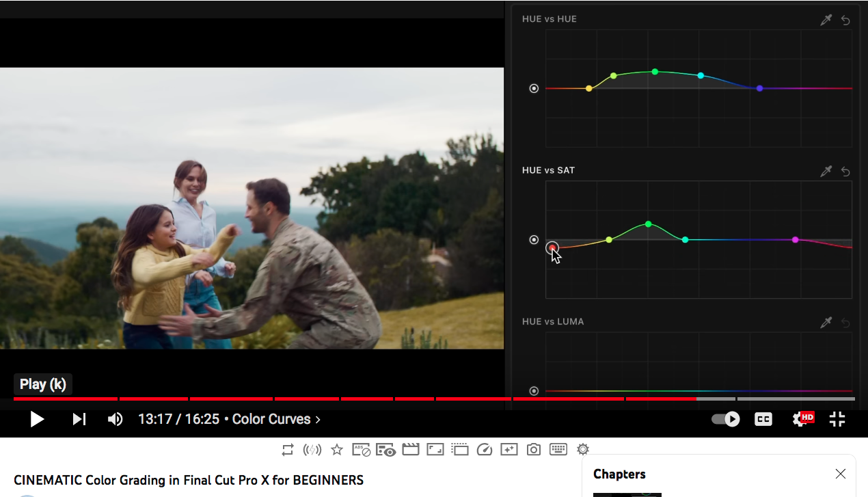Screen dimensions: 868x497
Task: Click the star bookmark icon
Action: [336, 449]
